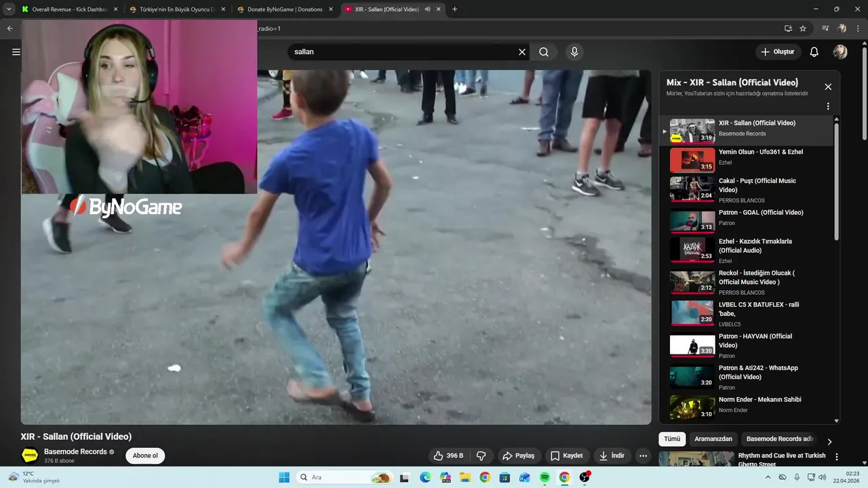Open the YouTube account avatar menu
The width and height of the screenshot is (868, 488).
click(x=840, y=52)
